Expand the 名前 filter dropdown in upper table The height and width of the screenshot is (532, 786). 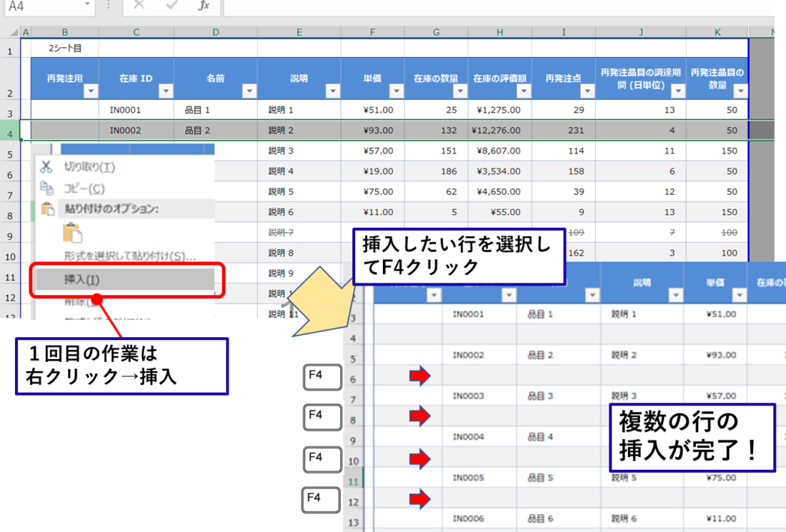point(249,91)
